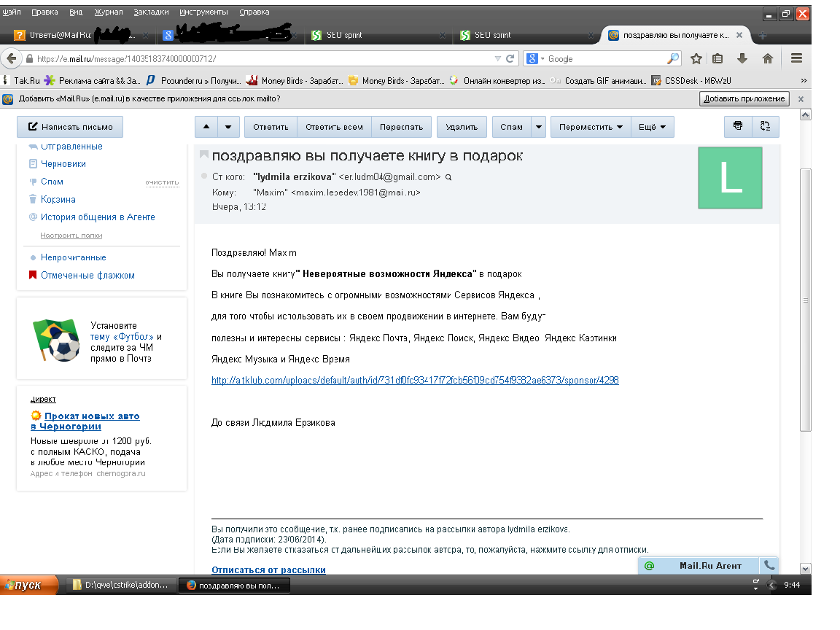840x630 pixels.
Task: Dismiss the add application notification bar
Action: pyautogui.click(x=801, y=99)
